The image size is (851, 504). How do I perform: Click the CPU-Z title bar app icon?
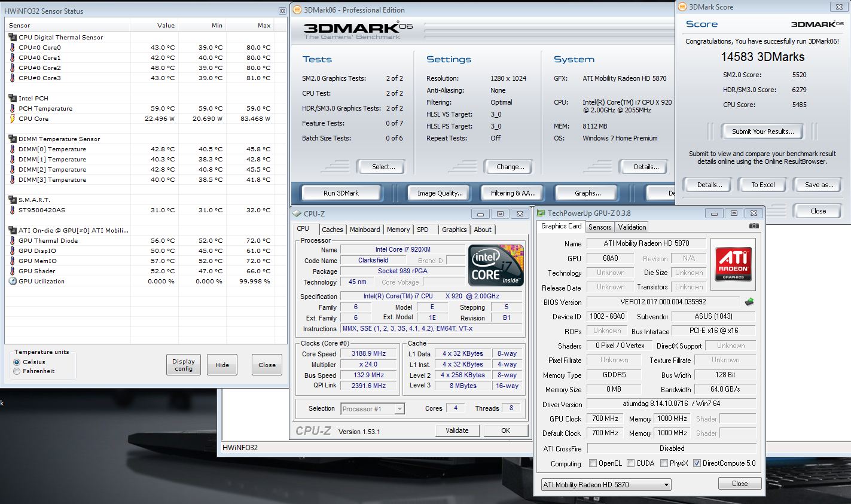coord(297,213)
